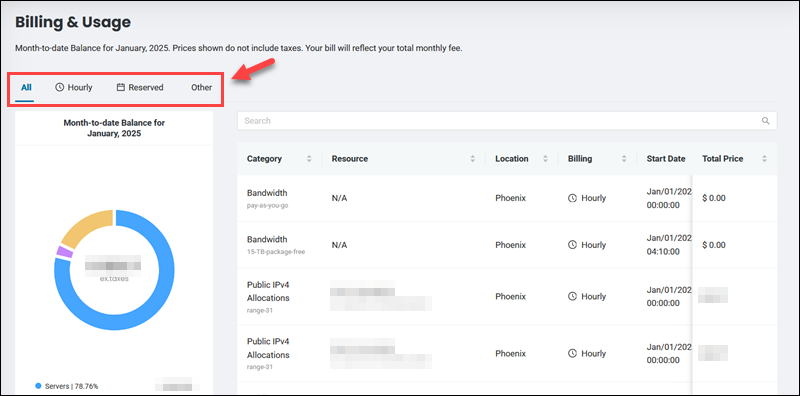The width and height of the screenshot is (800, 396).
Task: Click N/A resource in 15-TB-package-free row
Action: (x=339, y=245)
